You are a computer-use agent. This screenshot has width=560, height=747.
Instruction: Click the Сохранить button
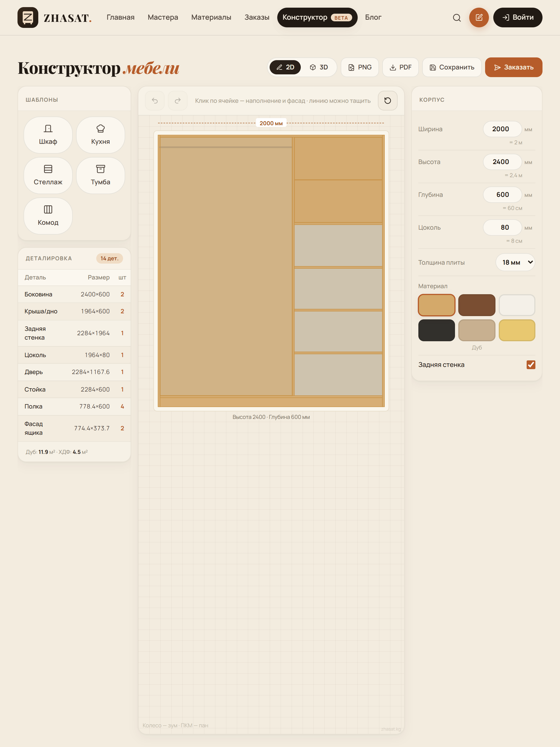point(451,67)
